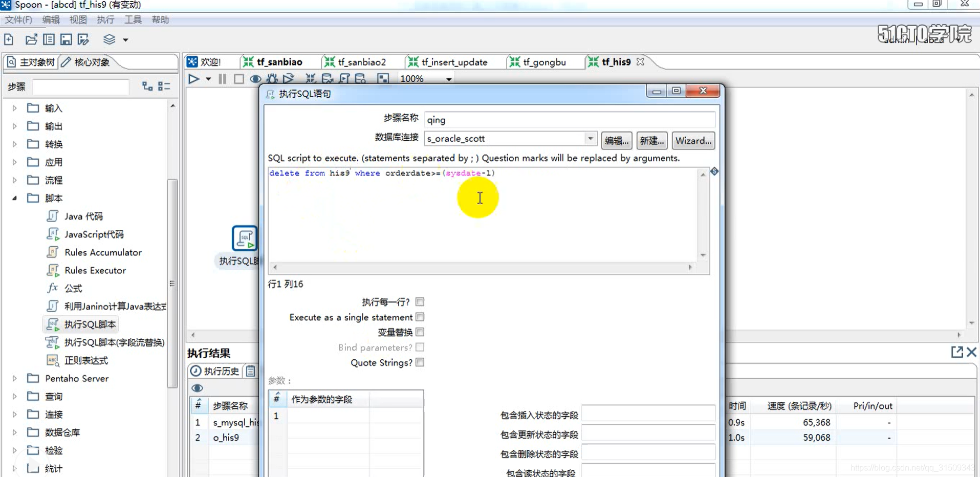
Task: Click the 包含更新状态的字段 input field
Action: [x=648, y=433]
